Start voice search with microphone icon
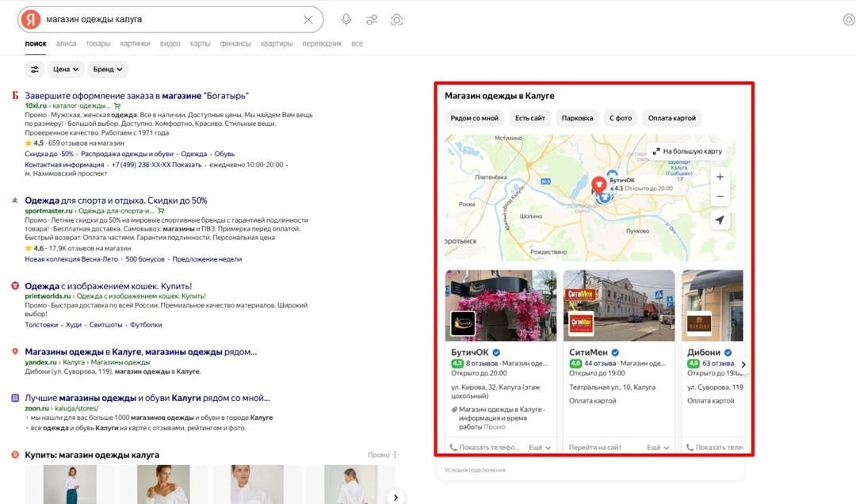Viewport: 856px width, 504px height. coord(346,20)
